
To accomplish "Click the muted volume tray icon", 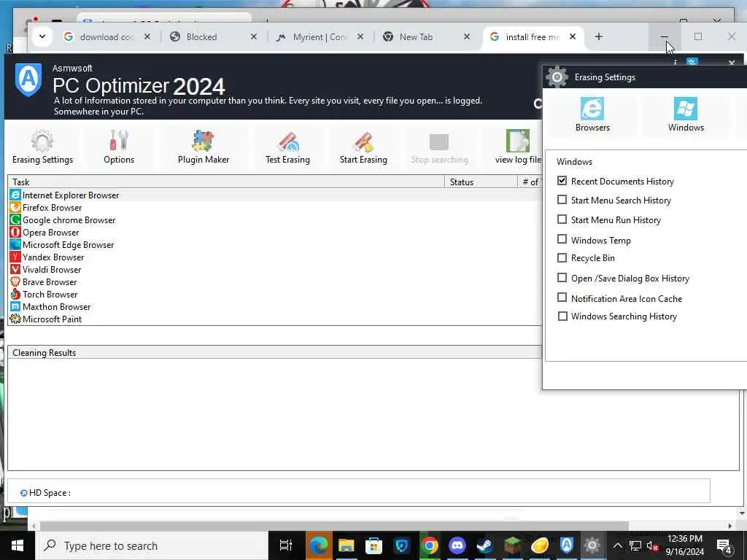I will coord(653,545).
